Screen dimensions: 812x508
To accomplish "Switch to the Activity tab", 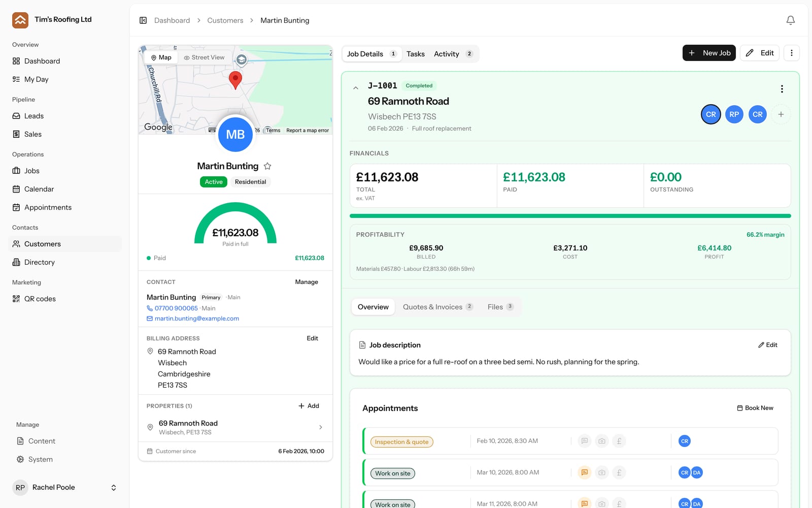I will pyautogui.click(x=453, y=54).
